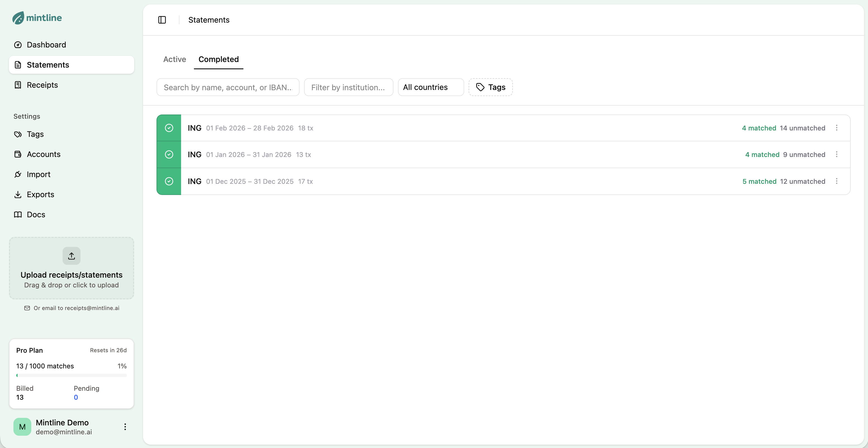Click the January 2026 statement's completed checkmark
The width and height of the screenshot is (868, 448).
click(x=169, y=155)
